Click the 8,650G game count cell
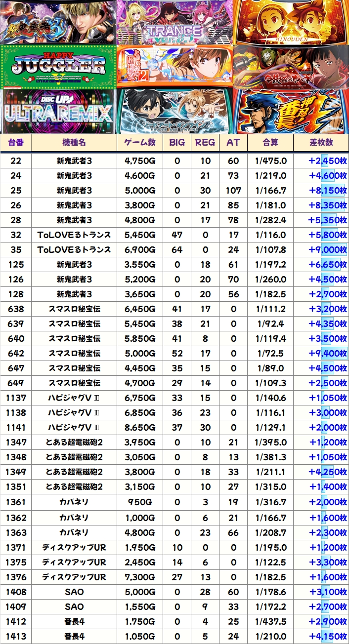This screenshot has width=349, height=644. point(139,428)
